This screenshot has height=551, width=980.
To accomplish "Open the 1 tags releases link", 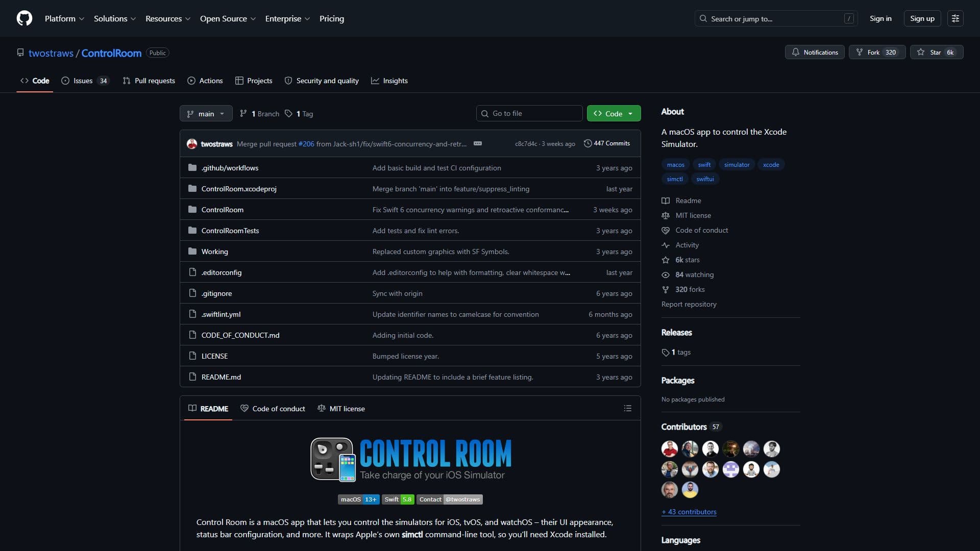I will click(x=676, y=352).
